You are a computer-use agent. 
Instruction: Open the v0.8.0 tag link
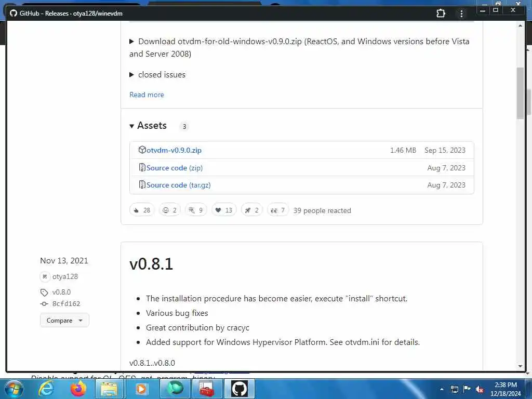(61, 292)
